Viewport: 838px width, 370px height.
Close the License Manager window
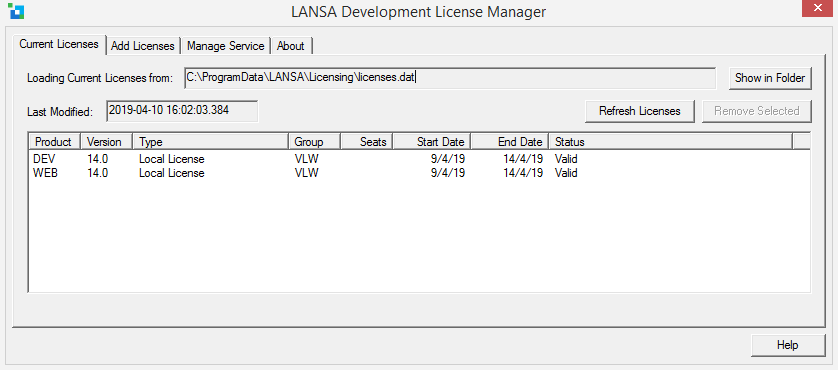pyautogui.click(x=817, y=9)
